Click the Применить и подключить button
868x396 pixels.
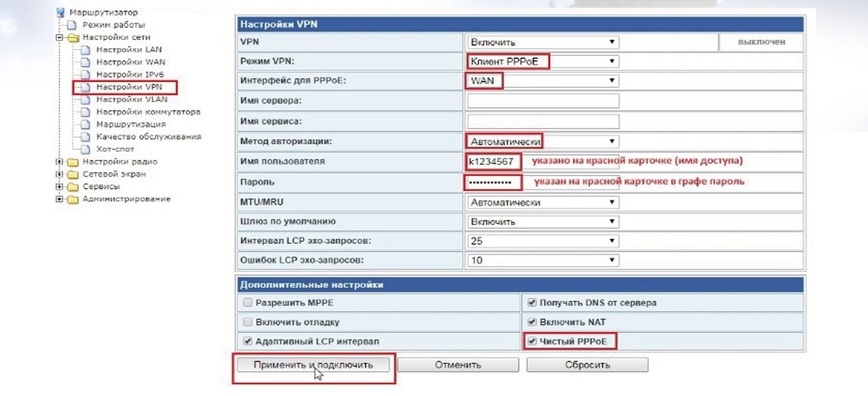click(313, 365)
